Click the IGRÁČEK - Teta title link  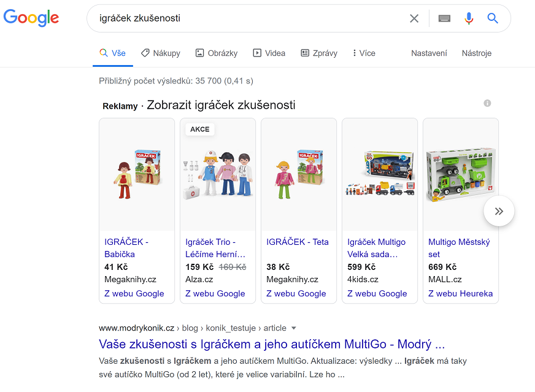tap(298, 242)
